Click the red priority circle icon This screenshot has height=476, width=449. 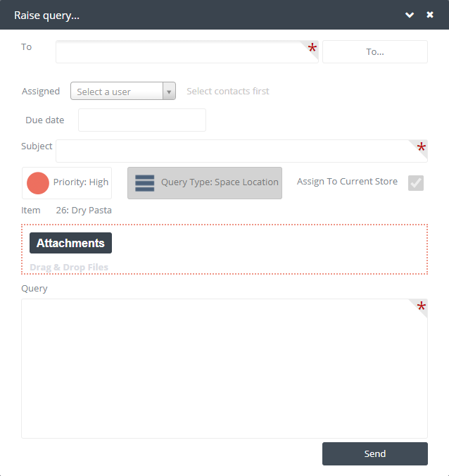tap(38, 183)
